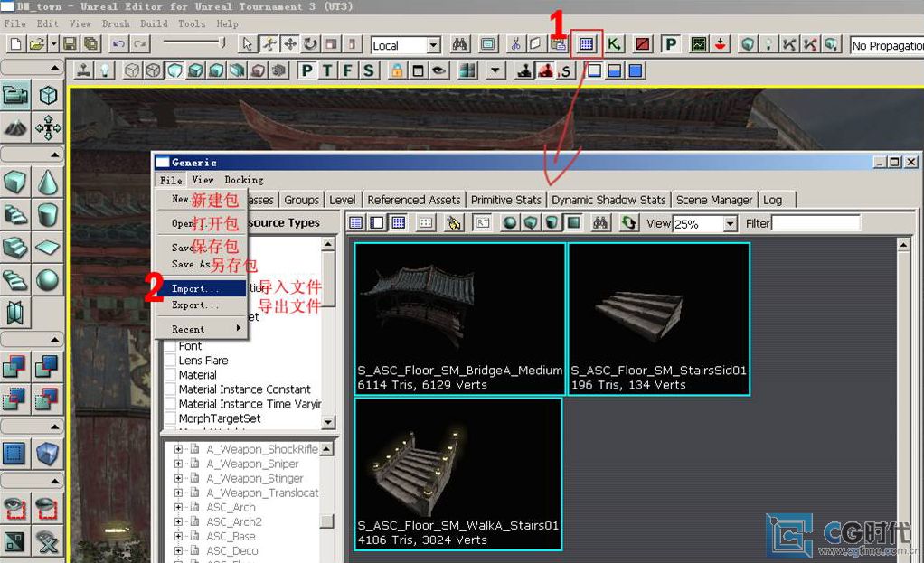Viewport: 924px width, 563px height.
Task: Click the T viewport type button
Action: (327, 71)
